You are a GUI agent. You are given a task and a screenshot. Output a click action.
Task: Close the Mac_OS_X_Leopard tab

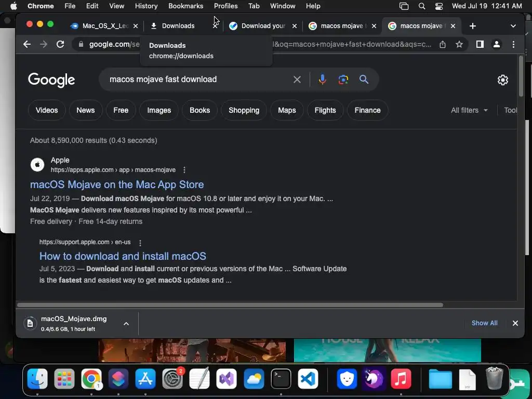click(x=136, y=26)
